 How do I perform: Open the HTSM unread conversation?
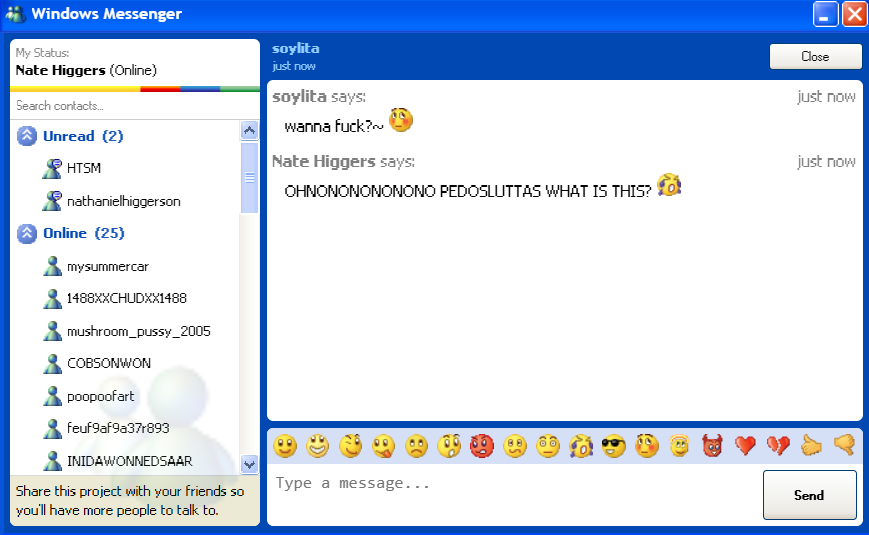point(125,169)
